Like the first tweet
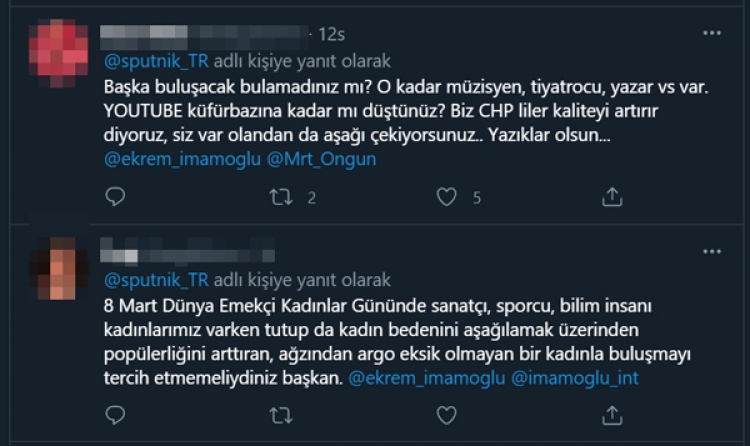750x446 pixels. click(447, 198)
